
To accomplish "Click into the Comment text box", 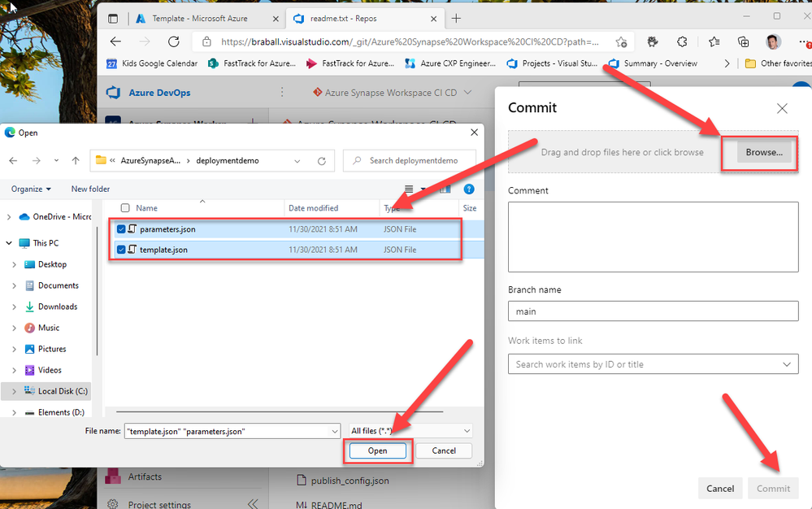I will [x=653, y=237].
